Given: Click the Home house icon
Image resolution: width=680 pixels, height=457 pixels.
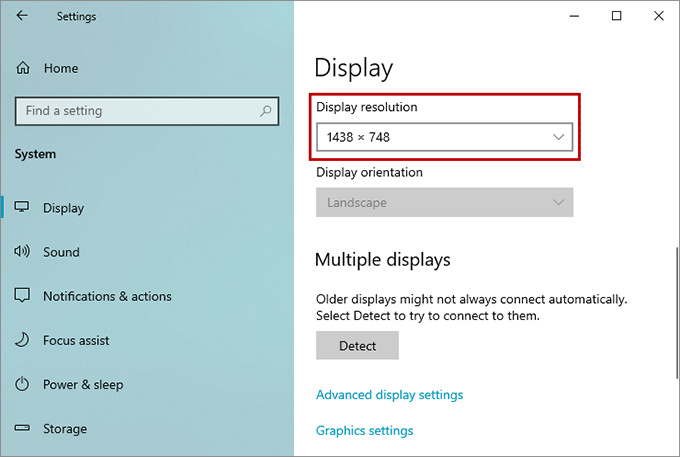Looking at the screenshot, I should [x=23, y=68].
